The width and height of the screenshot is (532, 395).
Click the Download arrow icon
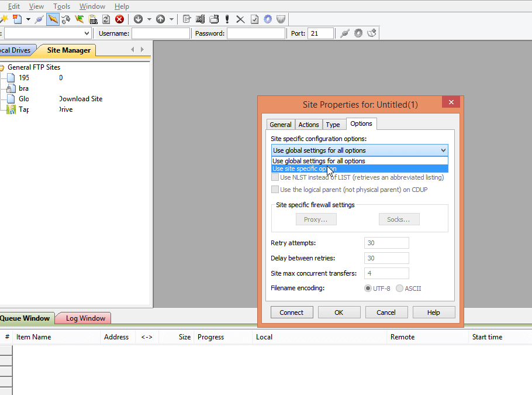pyautogui.click(x=138, y=19)
